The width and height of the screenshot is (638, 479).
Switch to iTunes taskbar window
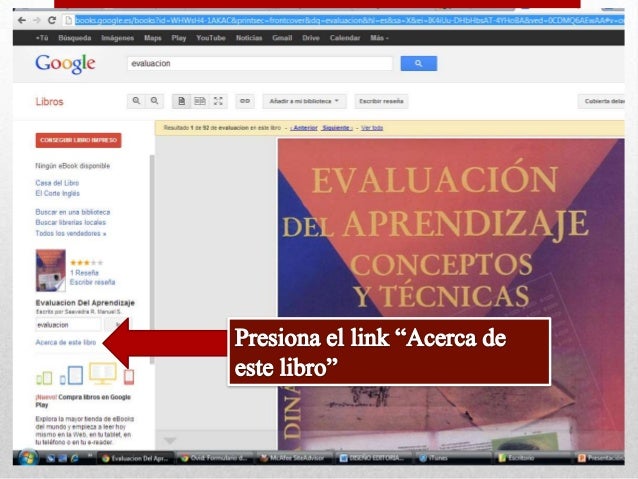453,458
